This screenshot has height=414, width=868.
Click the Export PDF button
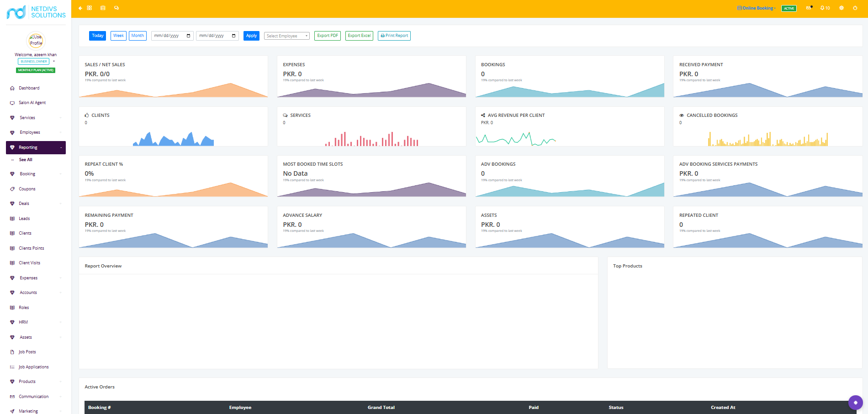pos(328,36)
